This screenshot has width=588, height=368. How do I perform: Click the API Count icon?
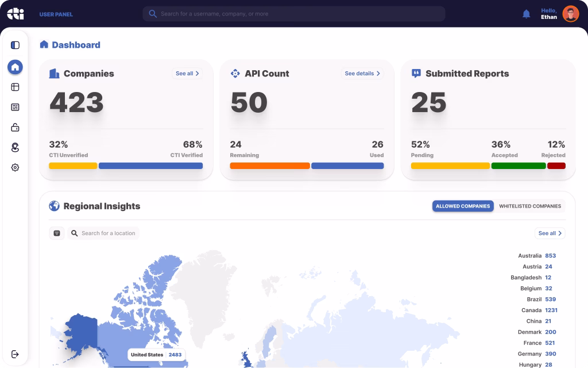pos(235,73)
